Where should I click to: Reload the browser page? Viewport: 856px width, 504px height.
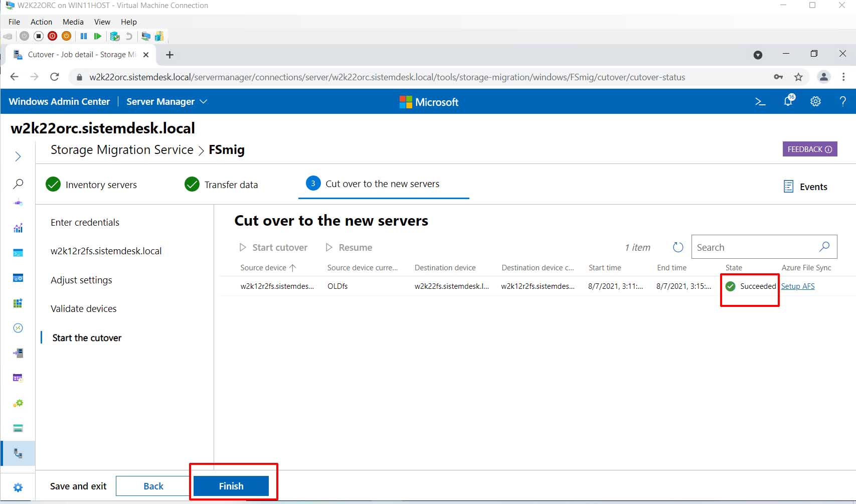point(55,77)
